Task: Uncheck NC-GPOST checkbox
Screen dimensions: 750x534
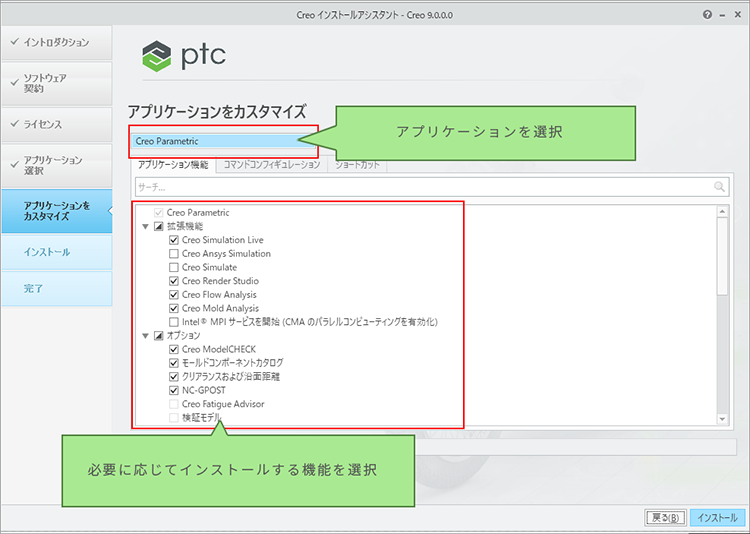Action: [x=174, y=390]
